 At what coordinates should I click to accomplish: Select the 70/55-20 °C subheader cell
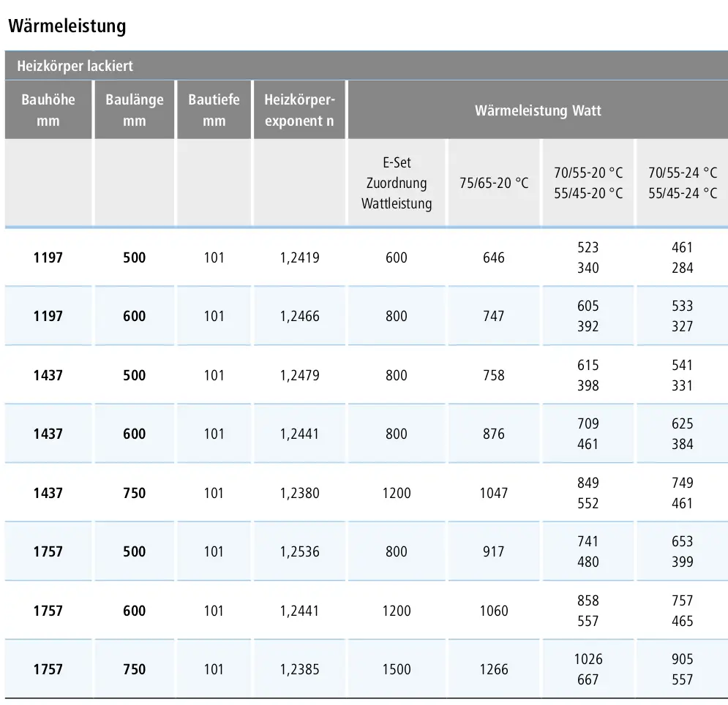click(588, 183)
